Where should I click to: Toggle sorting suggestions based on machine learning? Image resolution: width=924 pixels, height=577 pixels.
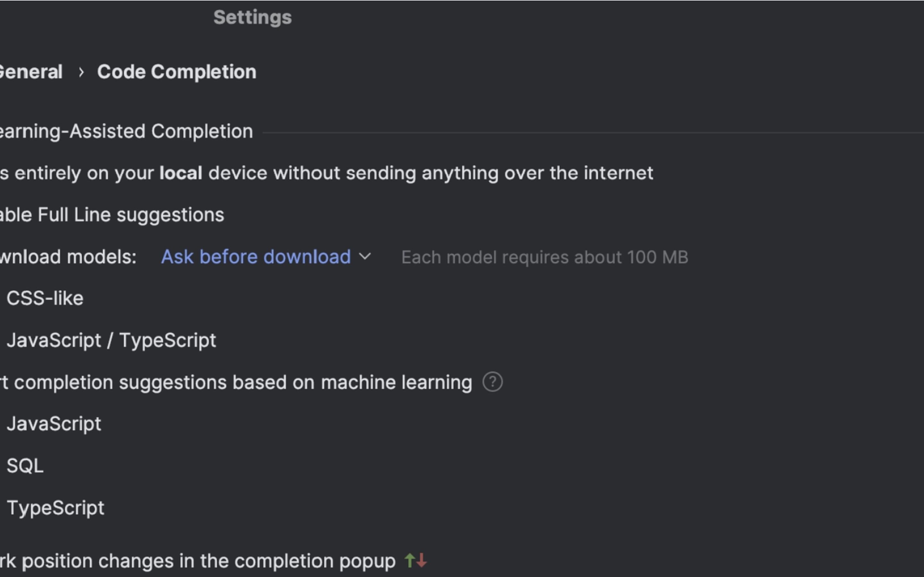coord(236,382)
